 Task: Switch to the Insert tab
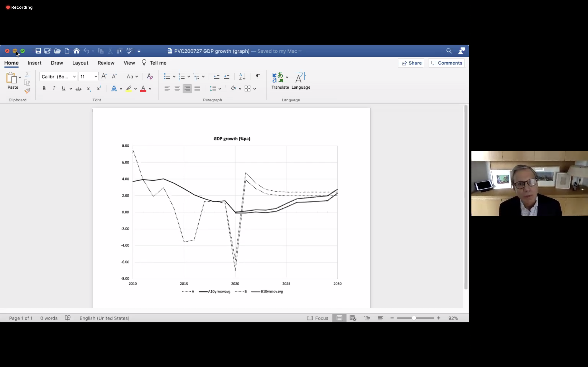click(34, 63)
